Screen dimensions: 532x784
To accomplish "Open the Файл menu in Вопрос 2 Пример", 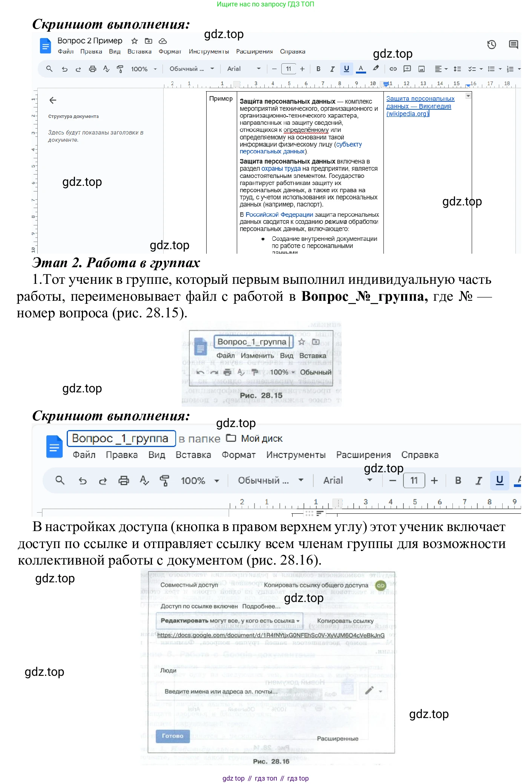I will (x=66, y=52).
